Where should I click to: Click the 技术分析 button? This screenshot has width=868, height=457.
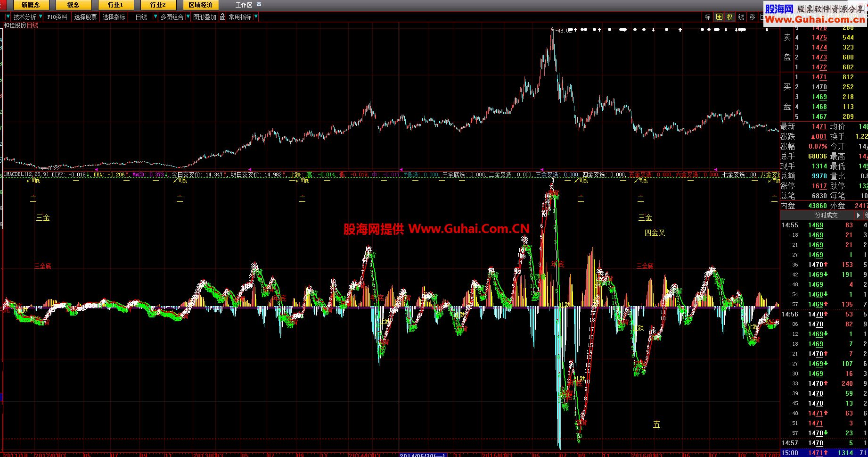click(x=25, y=17)
